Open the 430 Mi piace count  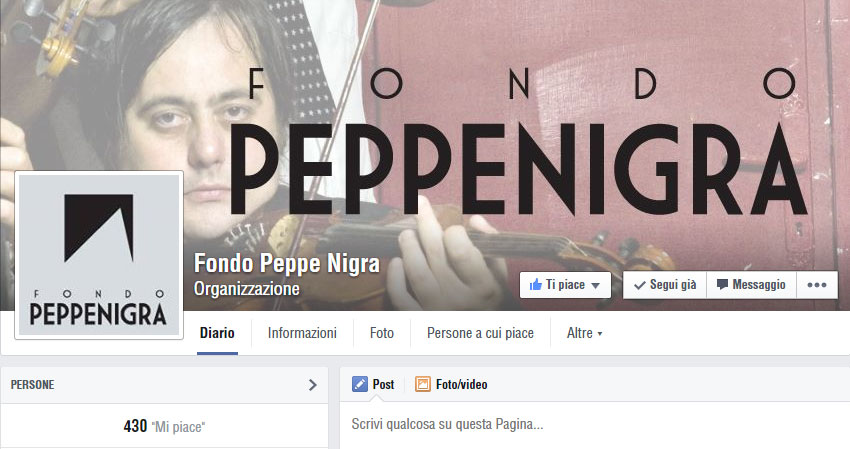[x=164, y=426]
